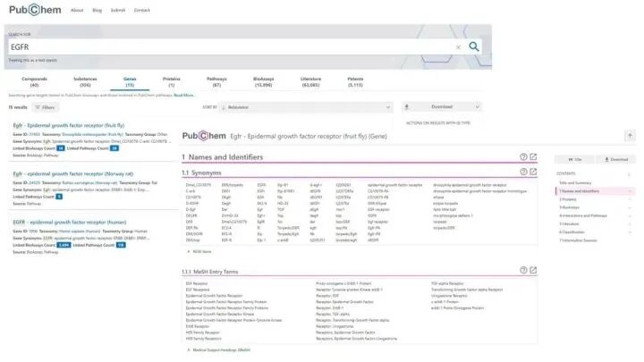Viewport: 644px width, 362px height.
Task: Clear the EGFR search text with X
Action: (458, 47)
